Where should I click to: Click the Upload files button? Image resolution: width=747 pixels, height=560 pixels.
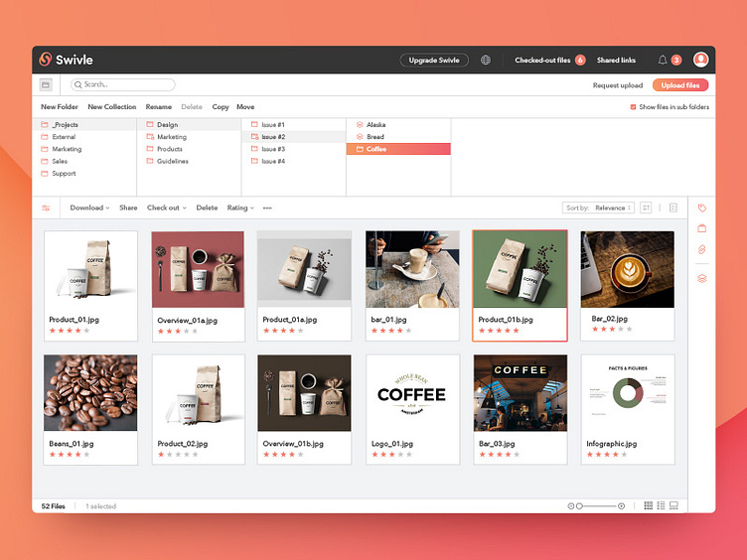click(680, 85)
